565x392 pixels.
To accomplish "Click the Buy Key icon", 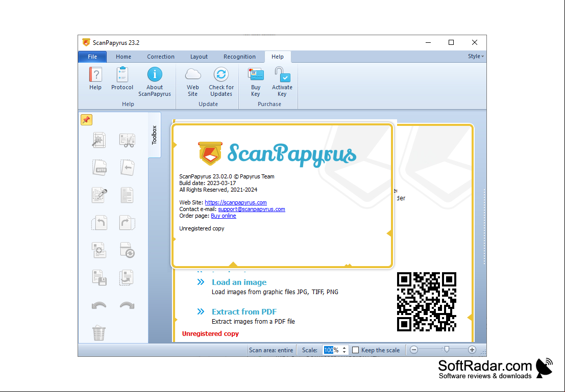I will coord(256,74).
